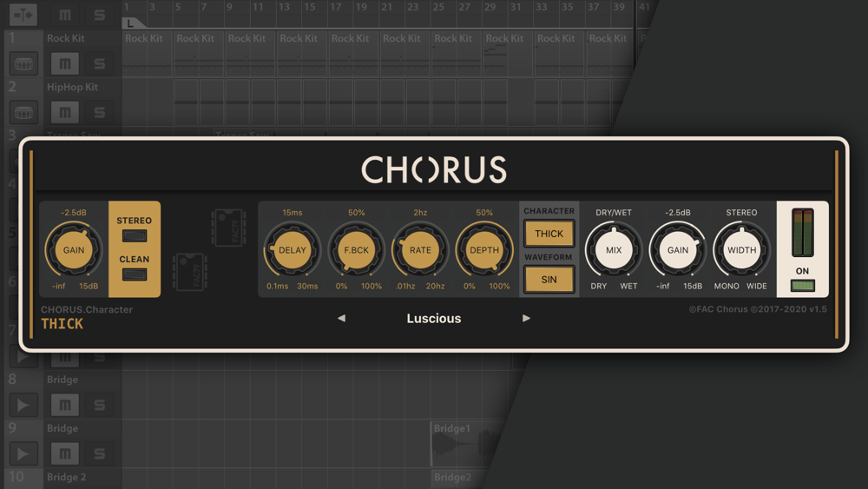Viewport: 868px width, 489px height.
Task: Click the input GAIN knob beside STEREO switch
Action: point(74,250)
